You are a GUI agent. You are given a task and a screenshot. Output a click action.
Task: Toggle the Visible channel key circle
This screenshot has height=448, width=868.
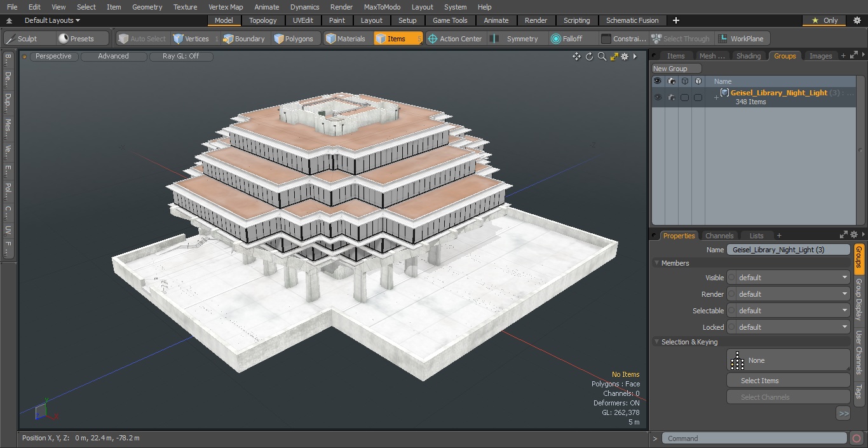pyautogui.click(x=731, y=278)
